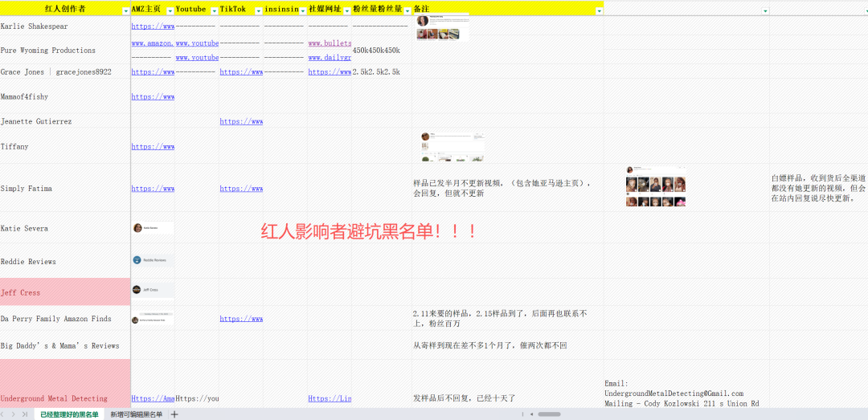Open the AMZ主页 column filter dropdown

tap(170, 11)
